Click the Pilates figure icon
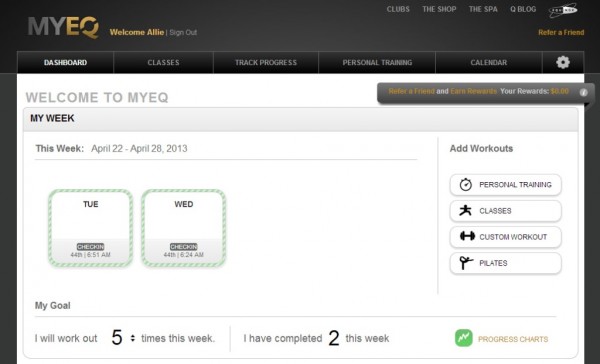Viewport: 600px width, 364px height. click(466, 263)
